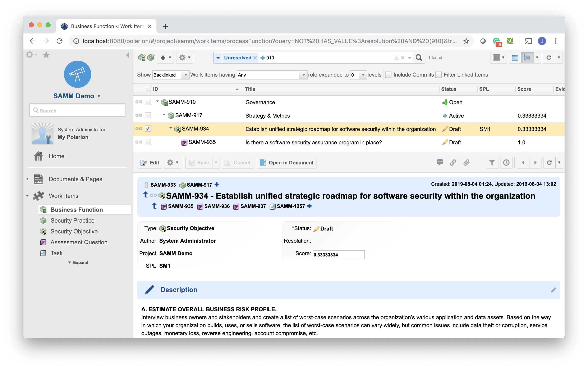Click Open in Document button

(x=286, y=163)
